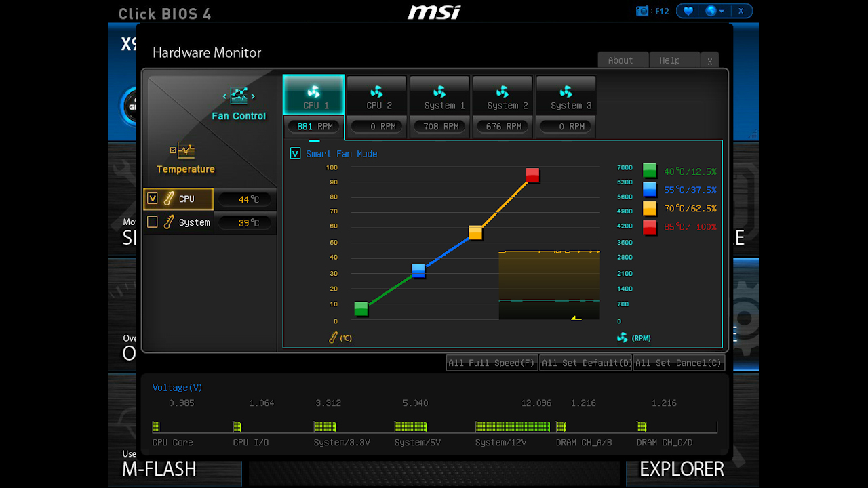
Task: Open the Help tab
Action: pyautogui.click(x=674, y=60)
